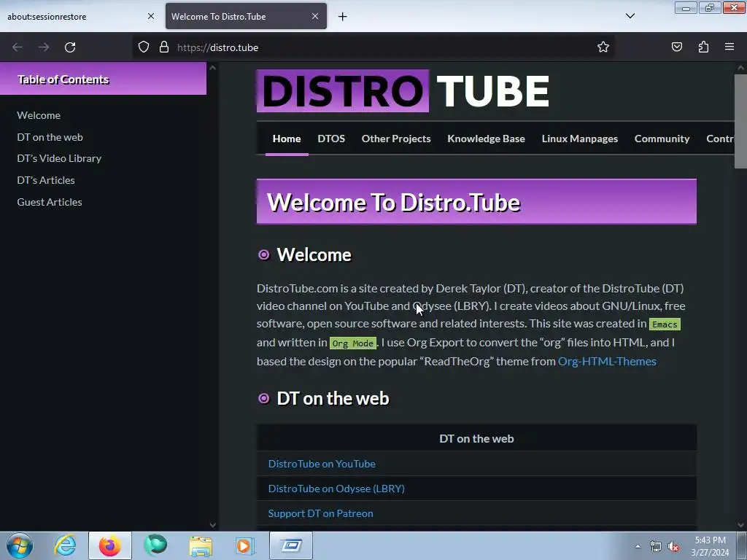Open Support DT on Patreon link

[x=321, y=513]
